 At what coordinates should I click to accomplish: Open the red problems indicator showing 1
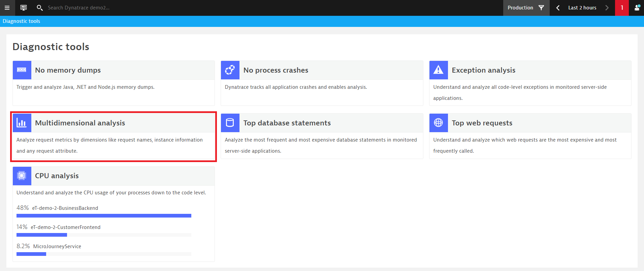(622, 8)
